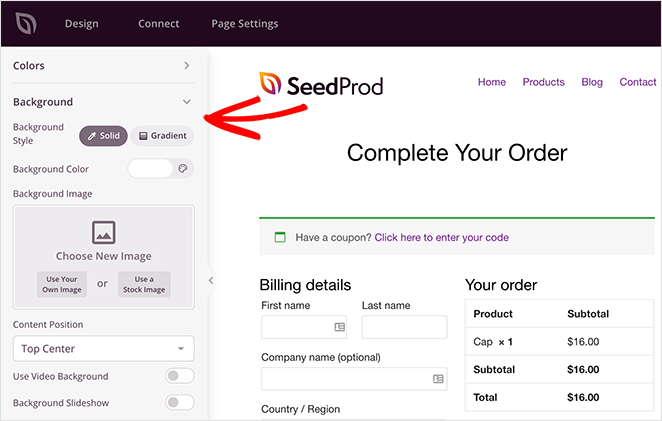Click the Background Color swatch field

[150, 168]
